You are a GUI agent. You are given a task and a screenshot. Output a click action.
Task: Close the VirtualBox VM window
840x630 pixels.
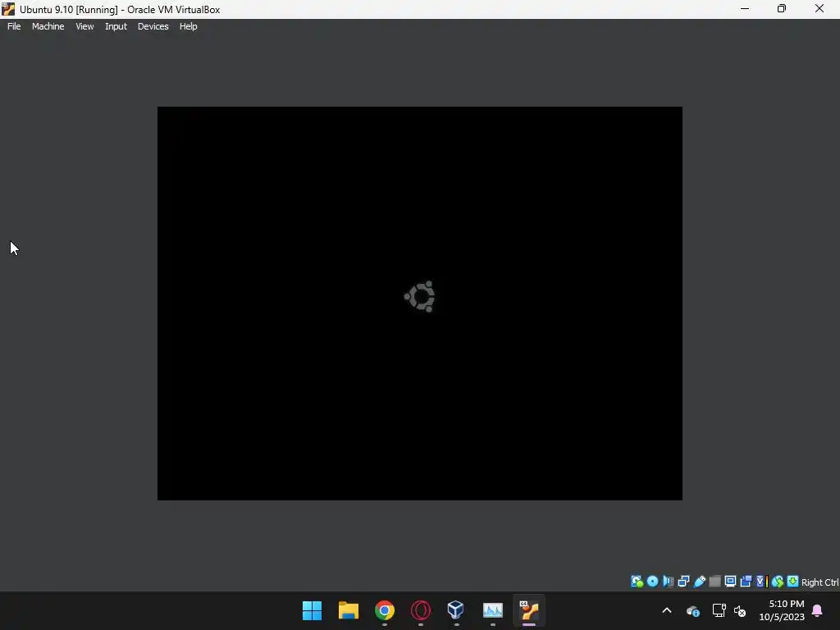click(x=819, y=9)
